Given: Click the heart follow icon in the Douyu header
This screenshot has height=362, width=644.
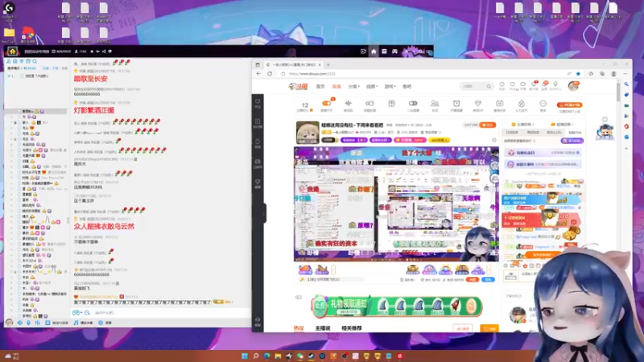Looking at the screenshot, I should point(513,84).
